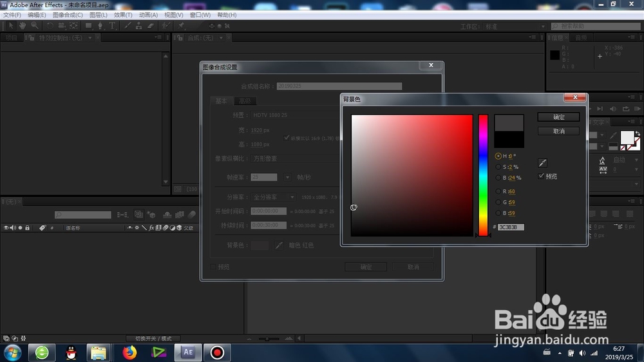Click the motion blur enable icon in timeline
The image size is (644, 362).
tap(192, 214)
